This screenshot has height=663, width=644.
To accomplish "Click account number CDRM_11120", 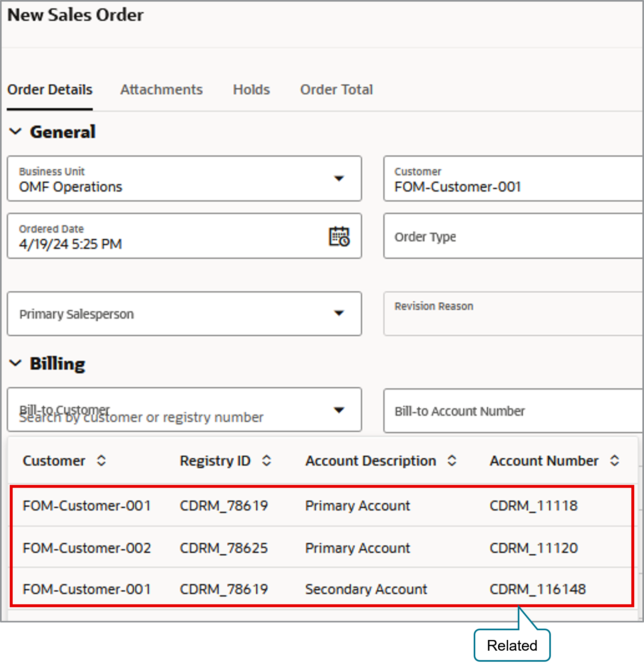I will 534,548.
